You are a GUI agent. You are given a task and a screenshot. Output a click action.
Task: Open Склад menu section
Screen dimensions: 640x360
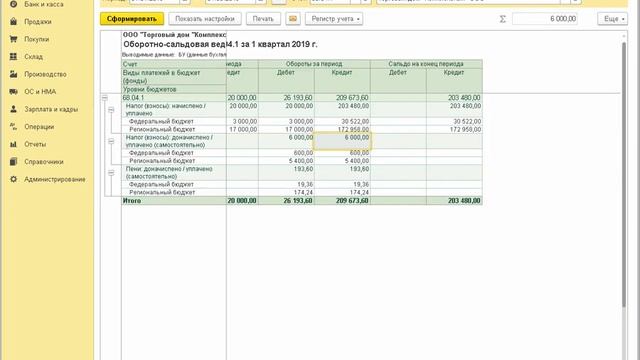coord(33,57)
